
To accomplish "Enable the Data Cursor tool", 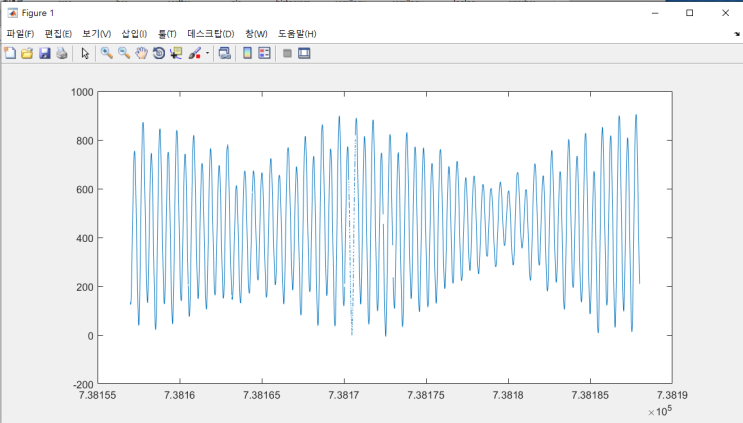I will [176, 53].
